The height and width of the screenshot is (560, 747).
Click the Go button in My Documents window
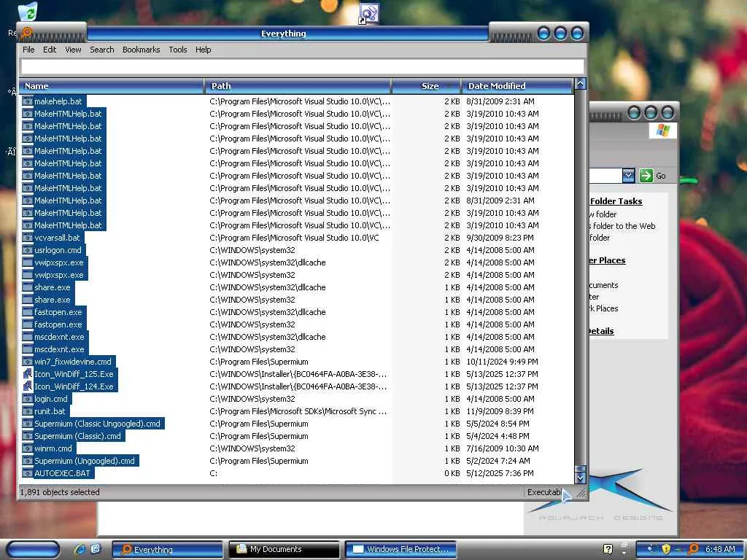pyautogui.click(x=653, y=176)
